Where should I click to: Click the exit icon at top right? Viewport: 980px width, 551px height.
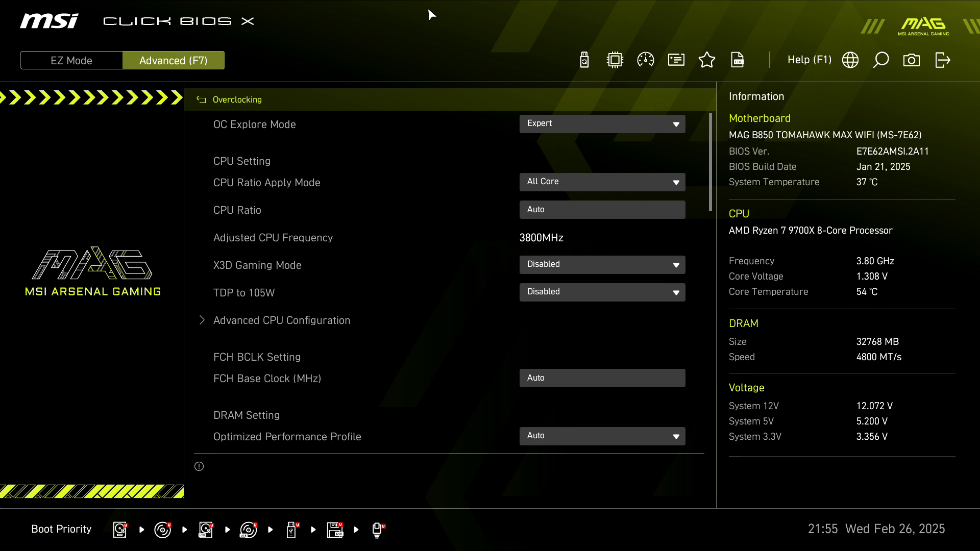pyautogui.click(x=942, y=60)
